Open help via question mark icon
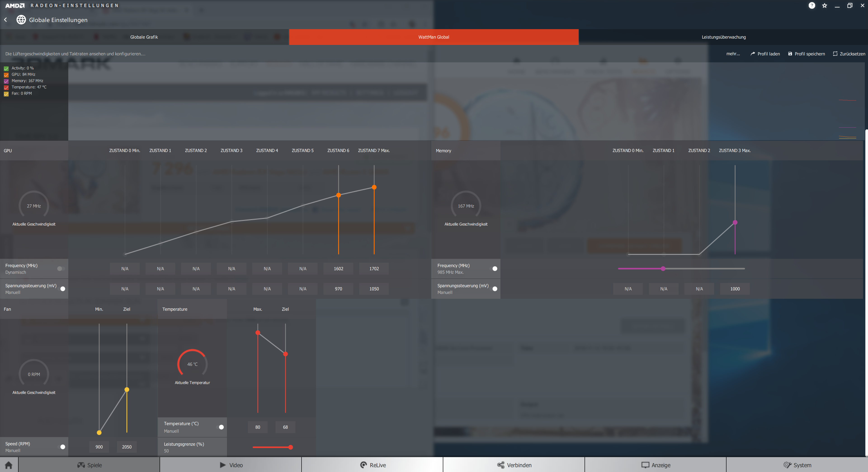 (x=812, y=5)
